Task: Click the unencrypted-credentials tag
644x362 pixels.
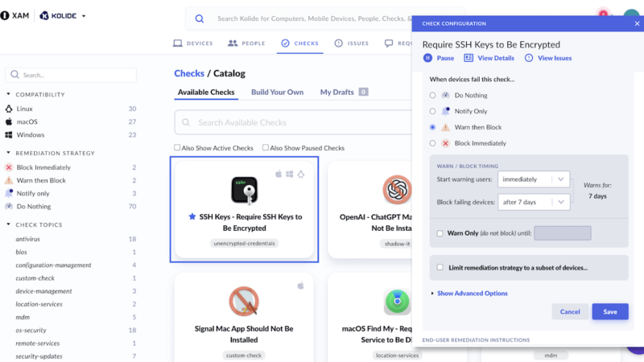Action: [x=244, y=244]
